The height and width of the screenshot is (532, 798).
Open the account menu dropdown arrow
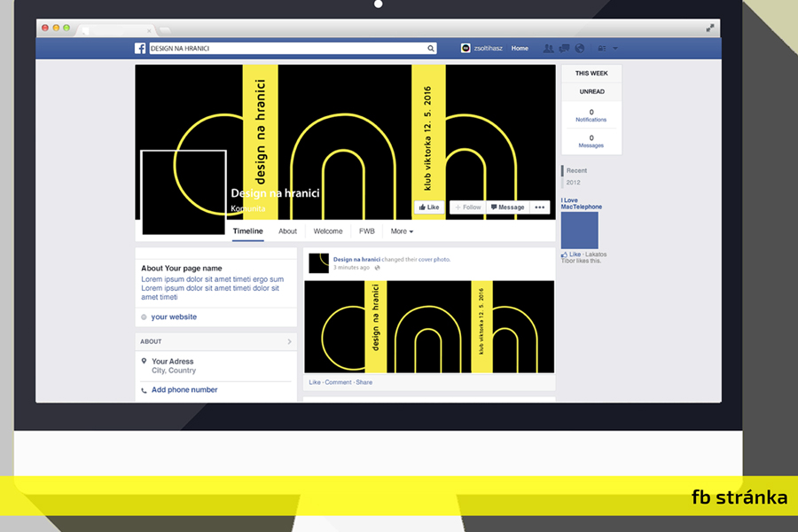(615, 49)
